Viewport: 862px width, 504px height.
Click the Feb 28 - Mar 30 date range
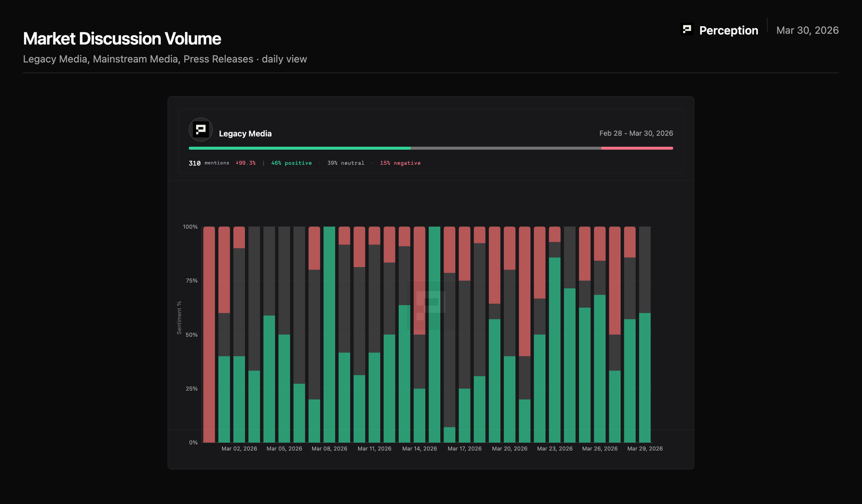(636, 134)
